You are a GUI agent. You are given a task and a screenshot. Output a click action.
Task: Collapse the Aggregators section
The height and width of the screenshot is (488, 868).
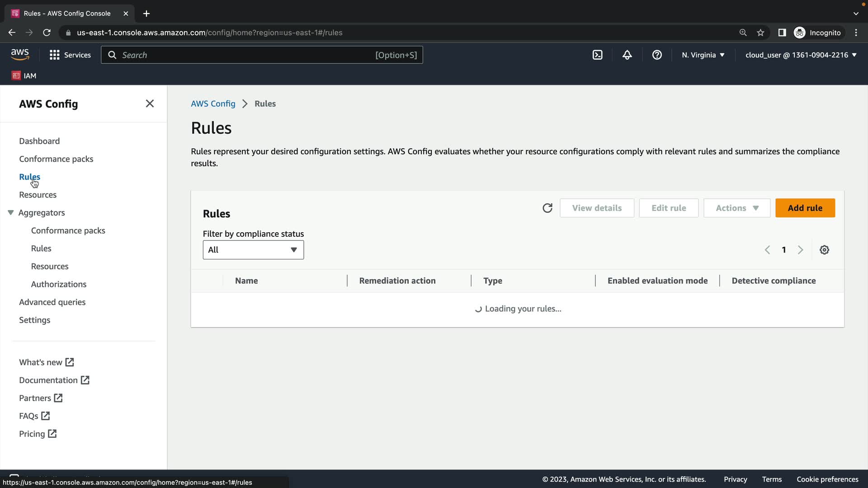[11, 212]
